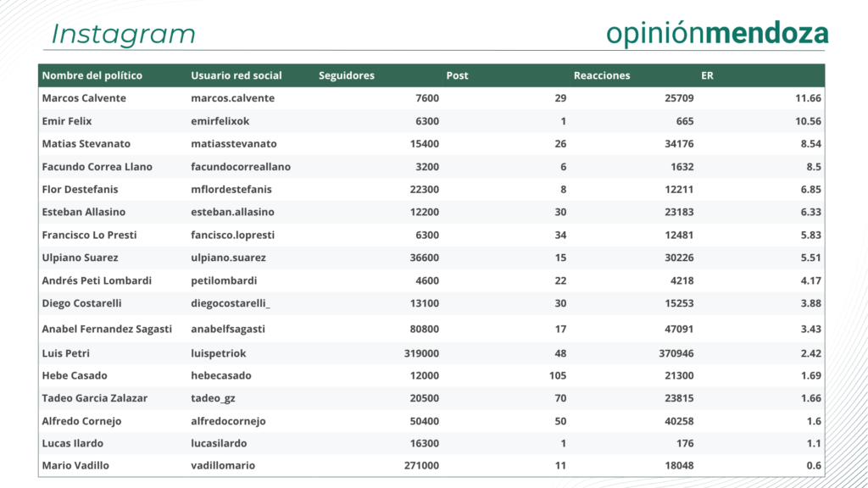This screenshot has height=488, width=868.
Task: Click the 'Seguidores' column header
Action: click(x=346, y=75)
